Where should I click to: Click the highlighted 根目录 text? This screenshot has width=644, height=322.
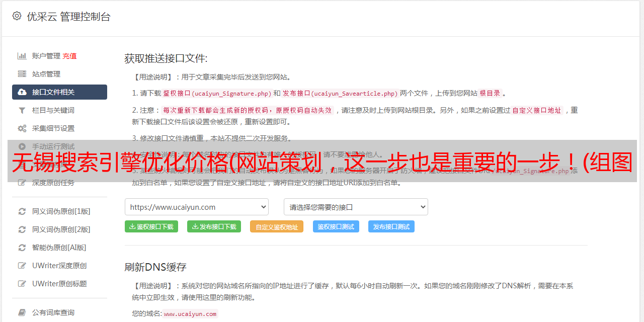[490, 93]
